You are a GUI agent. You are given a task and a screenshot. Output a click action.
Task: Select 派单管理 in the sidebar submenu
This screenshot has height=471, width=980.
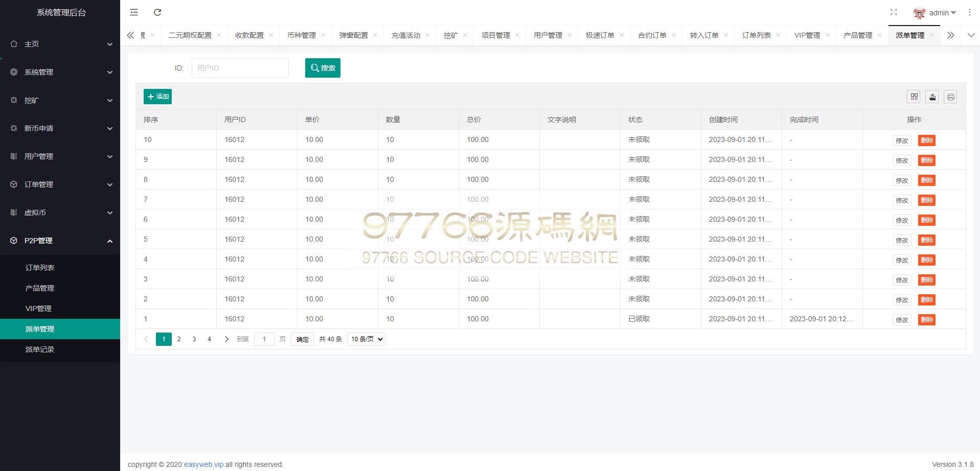tap(60, 329)
